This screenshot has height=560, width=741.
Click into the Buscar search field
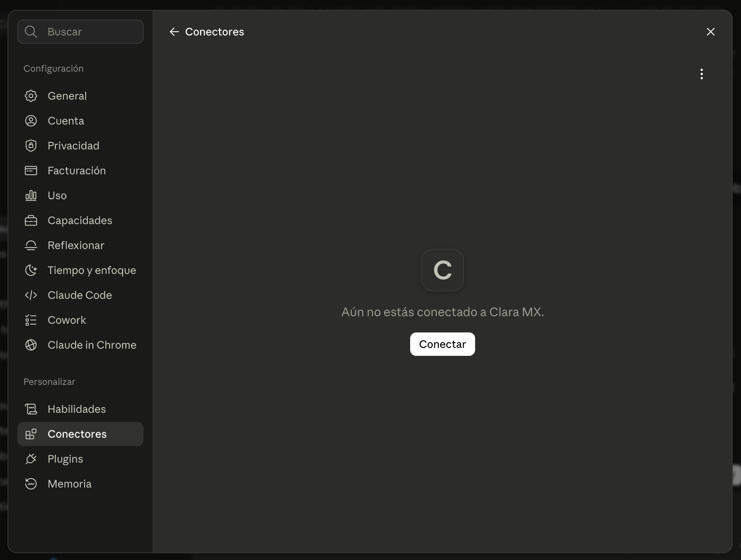[80, 32]
